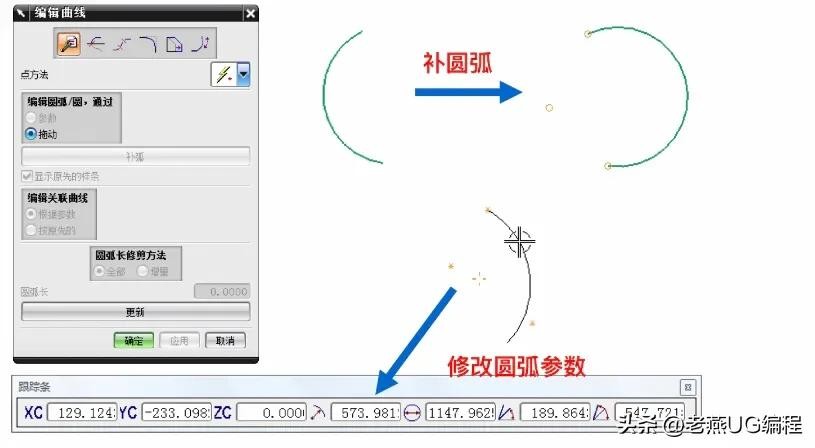Select the Edit Curve Parameters icon

click(69, 43)
